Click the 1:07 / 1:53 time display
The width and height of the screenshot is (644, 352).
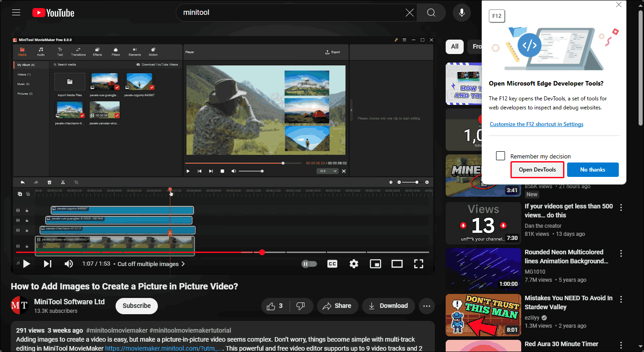96,264
